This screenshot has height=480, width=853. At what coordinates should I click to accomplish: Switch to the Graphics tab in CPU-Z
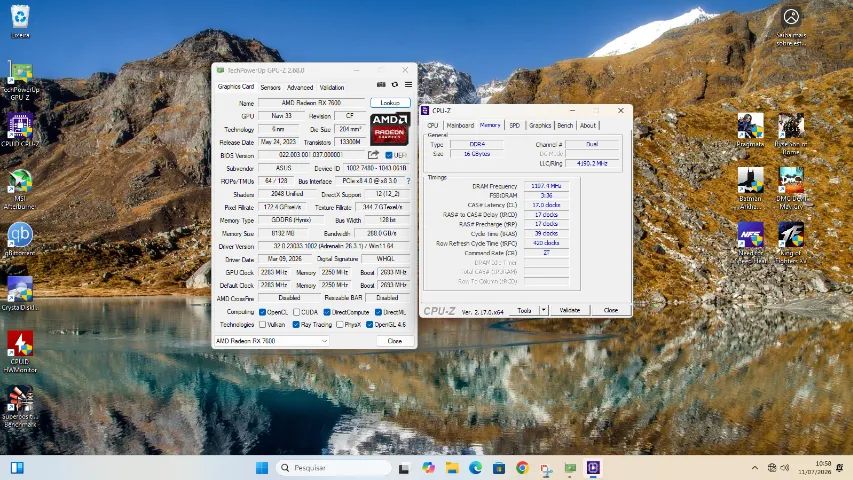pos(540,125)
